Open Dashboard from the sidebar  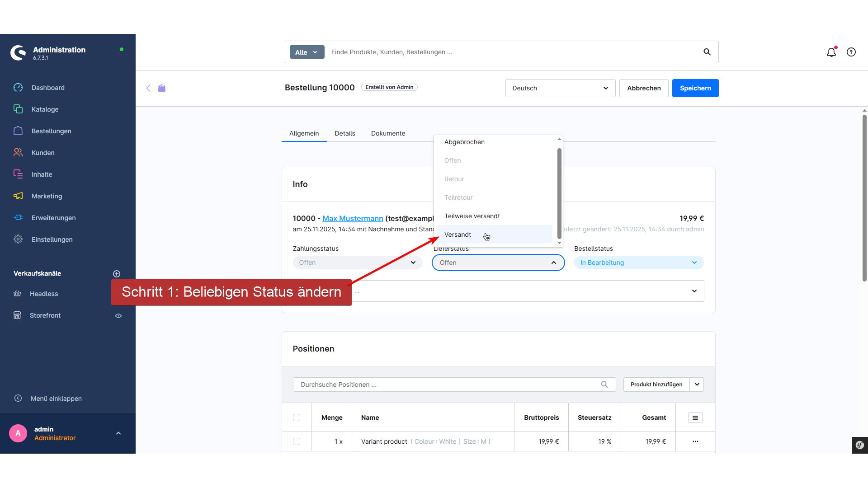point(48,88)
